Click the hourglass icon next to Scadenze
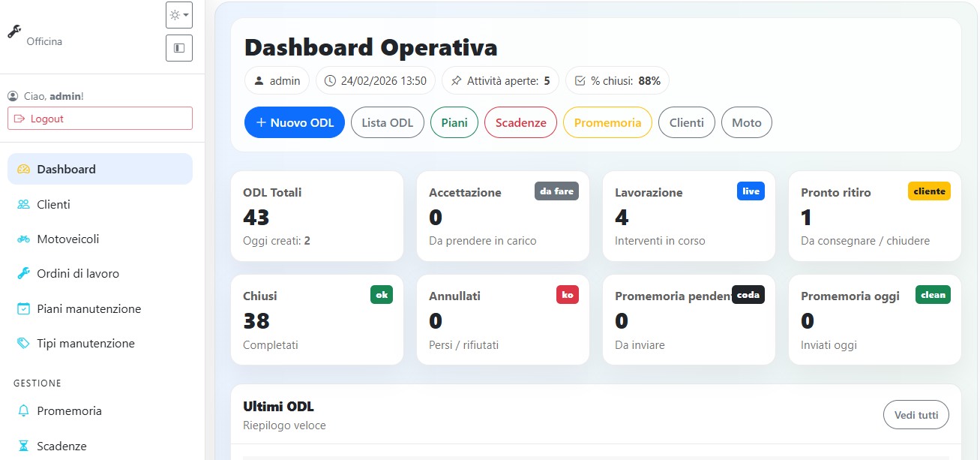The height and width of the screenshot is (460, 980). pyautogui.click(x=22, y=446)
